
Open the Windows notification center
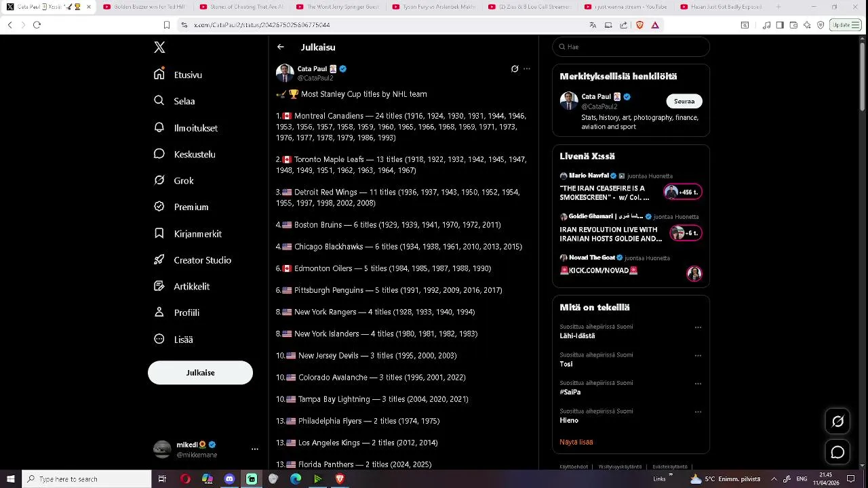850,479
